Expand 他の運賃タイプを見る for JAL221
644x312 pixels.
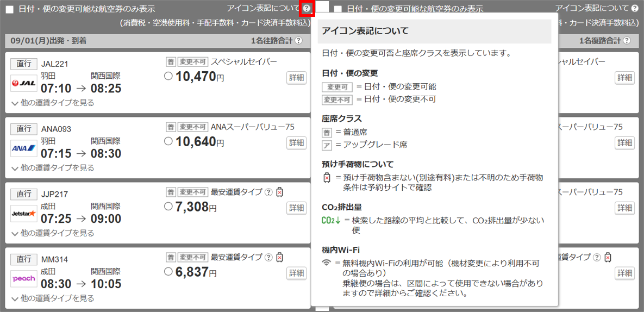(53, 103)
